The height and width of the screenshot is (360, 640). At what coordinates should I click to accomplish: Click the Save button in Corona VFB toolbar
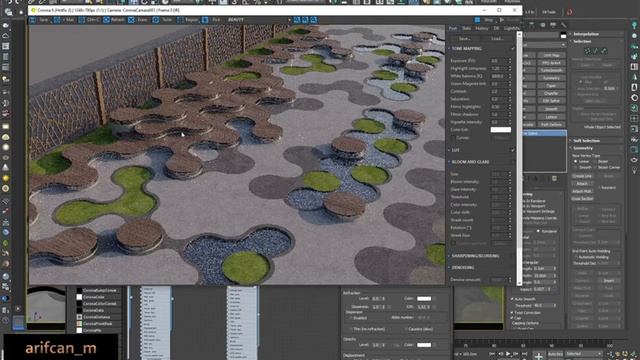pyautogui.click(x=39, y=20)
